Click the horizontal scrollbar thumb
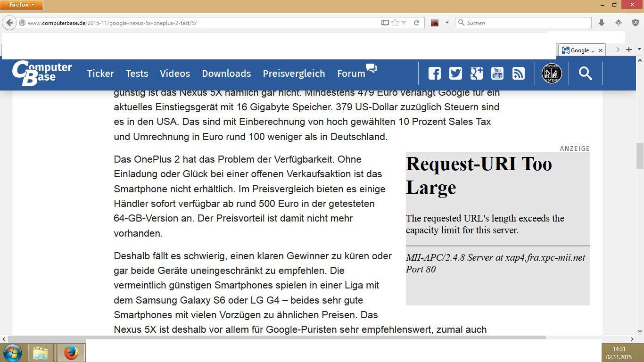This screenshot has height=362, width=644. point(276,338)
